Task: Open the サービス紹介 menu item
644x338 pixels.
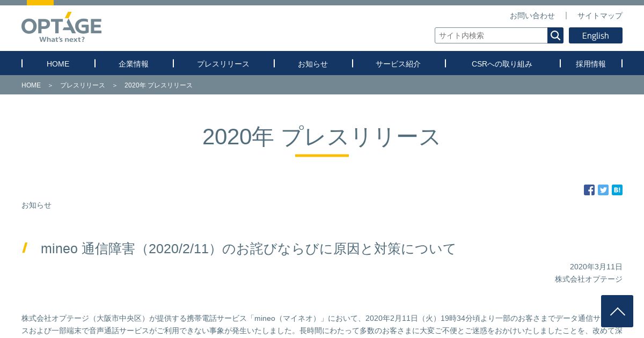Action: tap(398, 63)
